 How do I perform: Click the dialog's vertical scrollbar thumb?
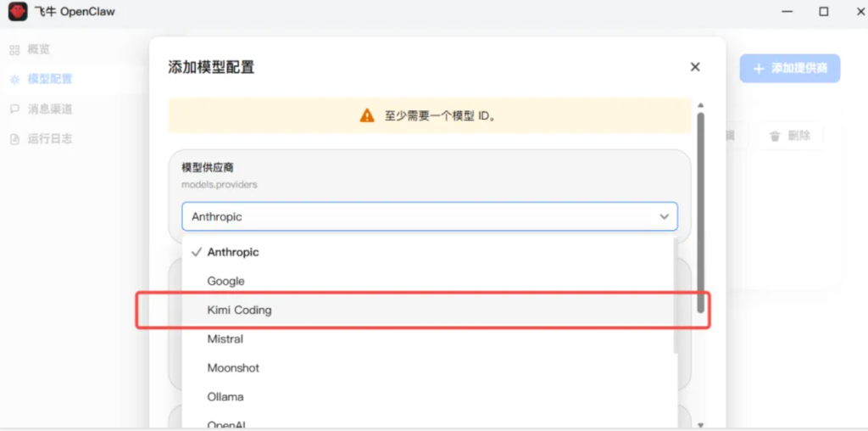(x=700, y=212)
